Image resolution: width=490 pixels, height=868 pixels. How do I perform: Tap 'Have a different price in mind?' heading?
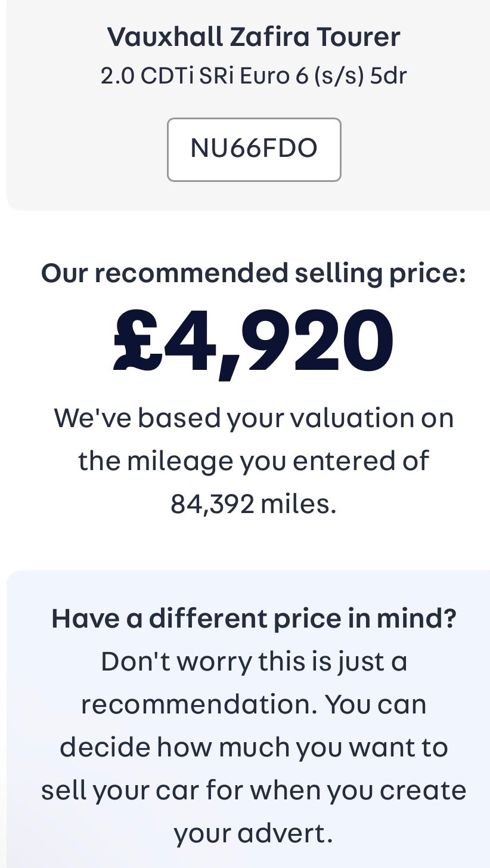(254, 618)
